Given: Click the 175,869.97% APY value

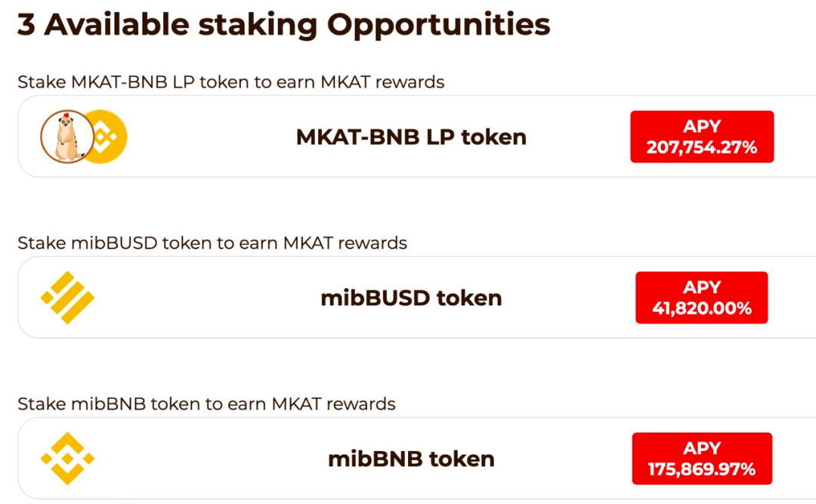Looking at the screenshot, I should click(x=701, y=469).
